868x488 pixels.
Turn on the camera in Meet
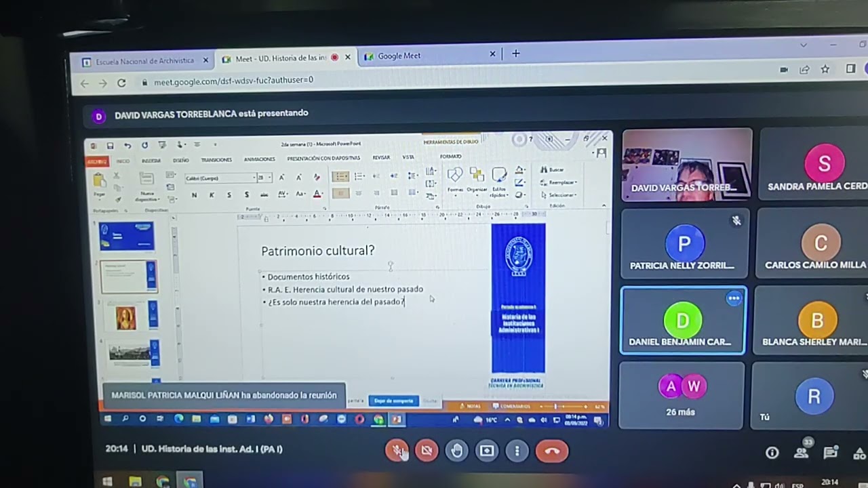click(427, 451)
